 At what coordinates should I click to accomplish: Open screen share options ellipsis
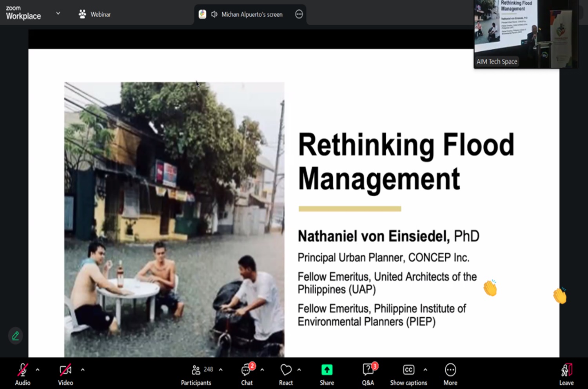point(299,14)
